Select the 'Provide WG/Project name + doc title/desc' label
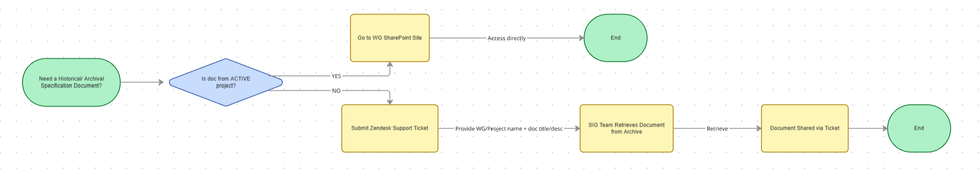This screenshot has width=980, height=169. (x=509, y=129)
